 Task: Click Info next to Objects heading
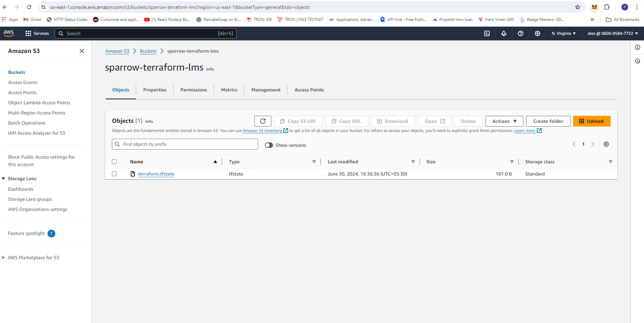[149, 122]
